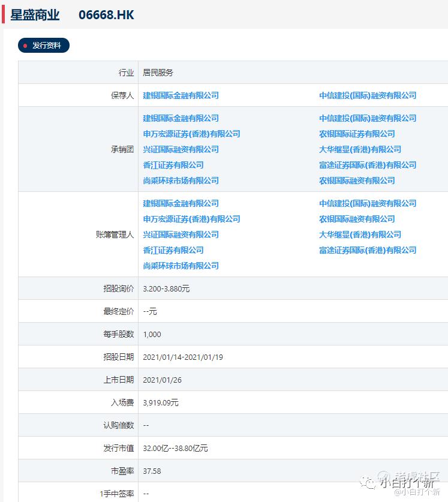Select the 发行资料 tab
The image size is (448, 502).
coord(44,45)
